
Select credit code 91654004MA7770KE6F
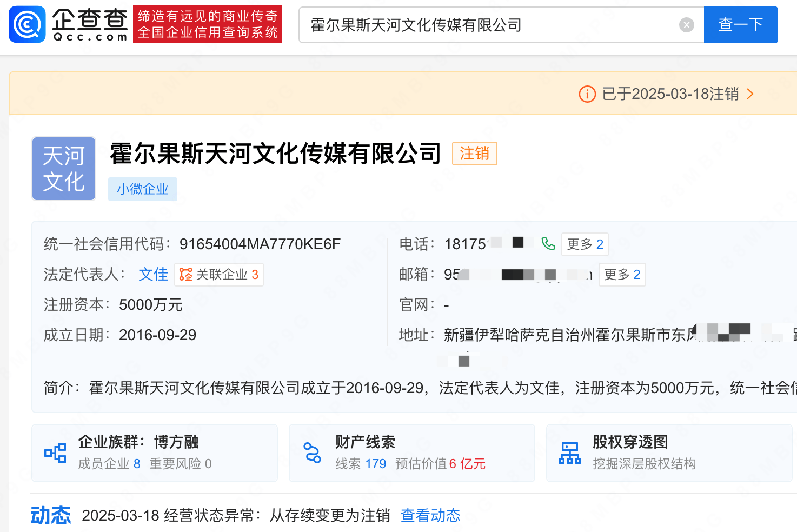click(x=260, y=244)
